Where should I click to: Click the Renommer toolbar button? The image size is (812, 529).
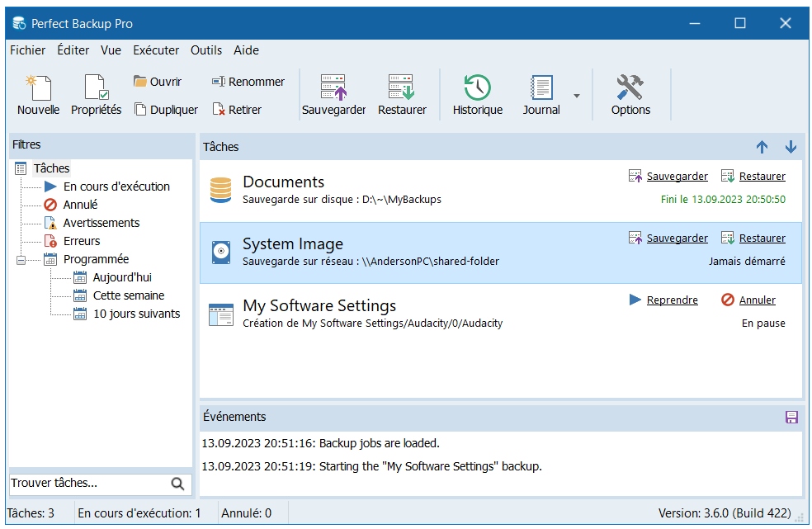coord(248,82)
